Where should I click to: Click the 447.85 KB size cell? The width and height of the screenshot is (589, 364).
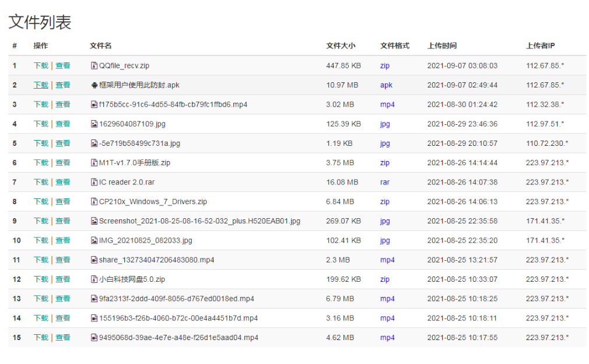point(343,66)
